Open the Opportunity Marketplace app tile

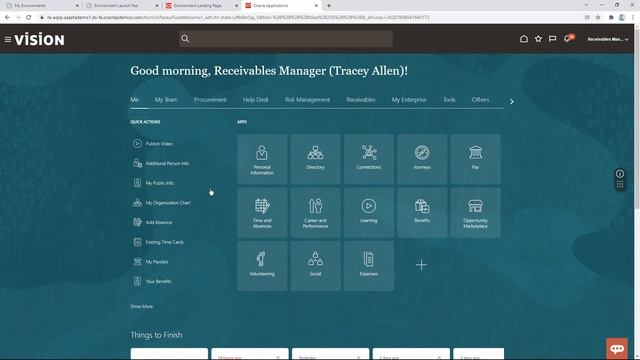click(476, 213)
